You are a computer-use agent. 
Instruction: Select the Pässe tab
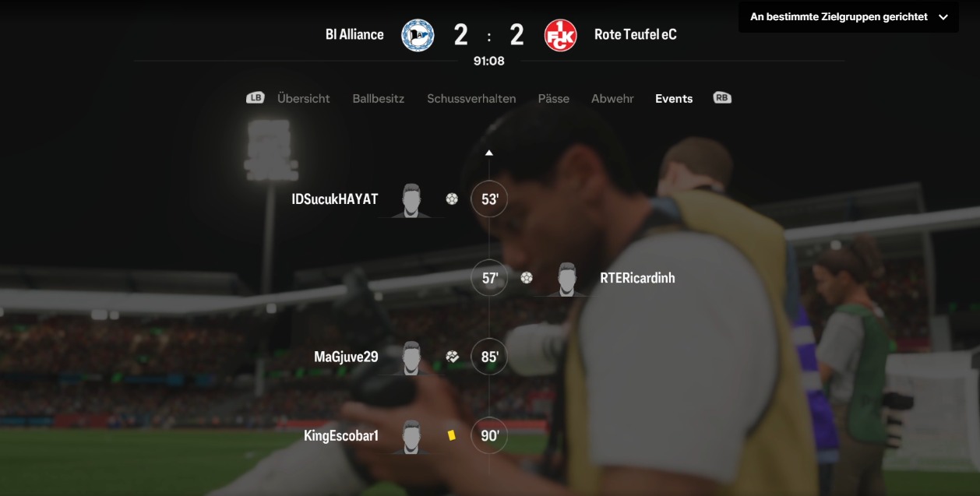pos(553,99)
